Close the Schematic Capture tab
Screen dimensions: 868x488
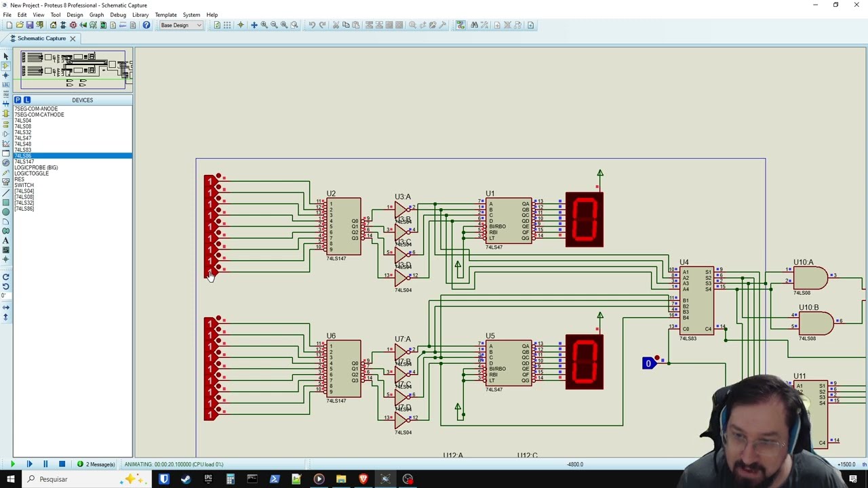(73, 39)
